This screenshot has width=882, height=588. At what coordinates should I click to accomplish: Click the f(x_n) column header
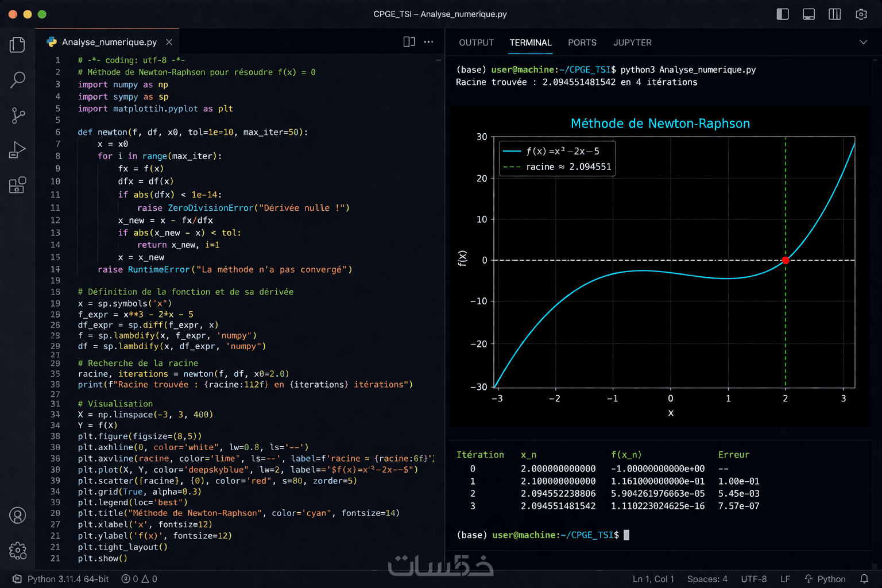click(626, 454)
